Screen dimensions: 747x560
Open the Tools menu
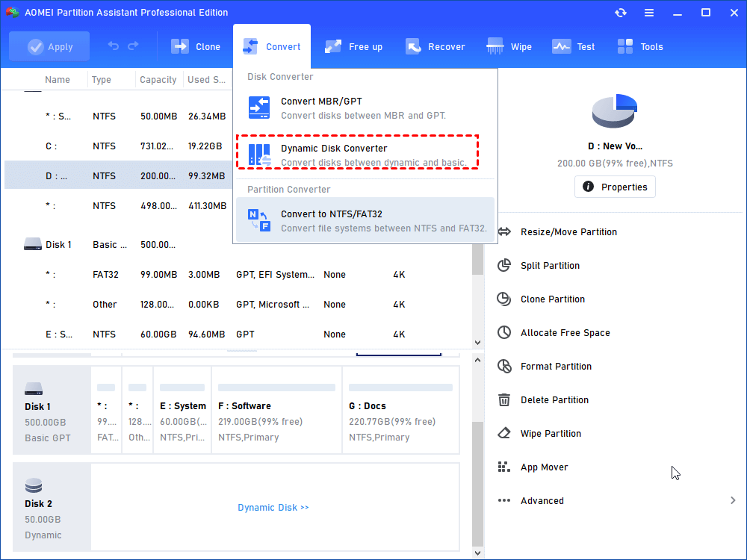(x=640, y=46)
